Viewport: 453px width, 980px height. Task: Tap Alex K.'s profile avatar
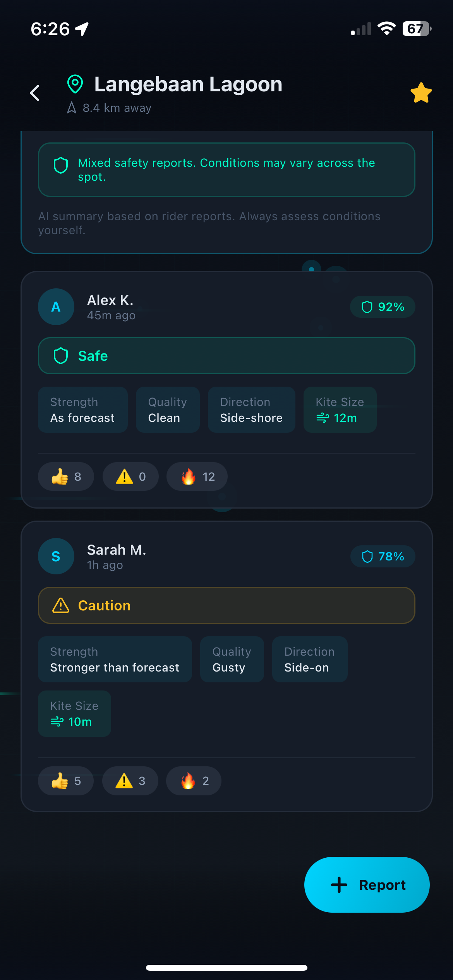pyautogui.click(x=56, y=307)
